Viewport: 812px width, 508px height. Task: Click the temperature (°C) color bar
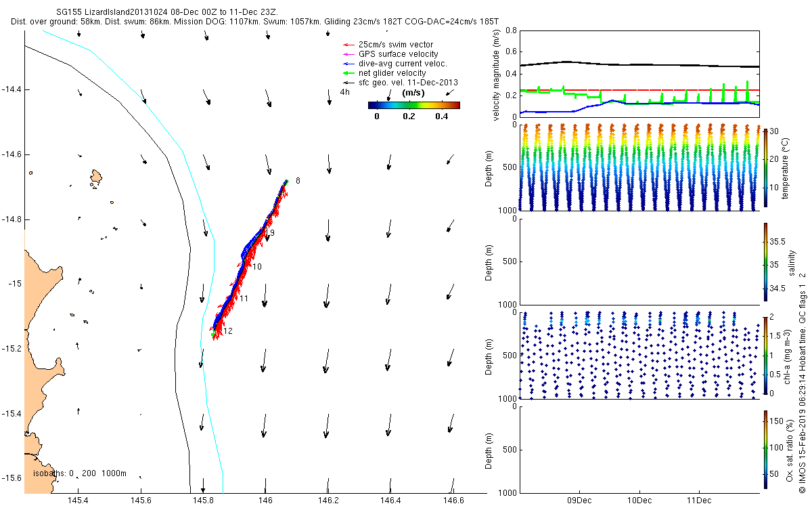click(765, 167)
